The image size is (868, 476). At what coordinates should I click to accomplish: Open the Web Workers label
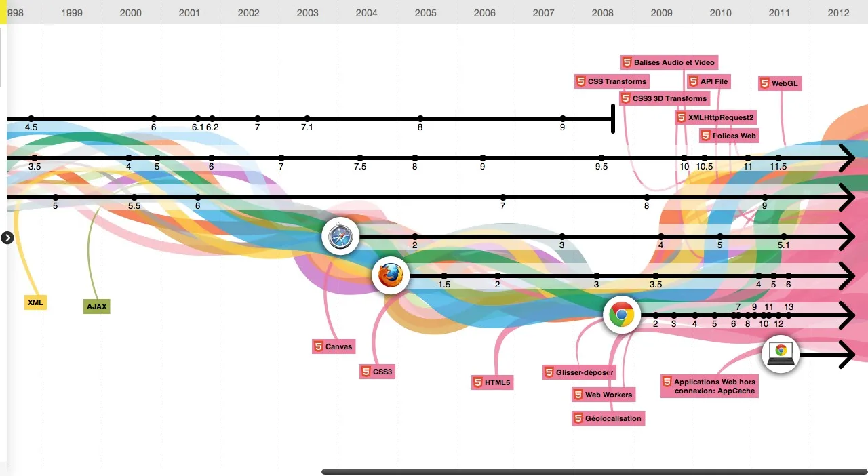tap(604, 395)
